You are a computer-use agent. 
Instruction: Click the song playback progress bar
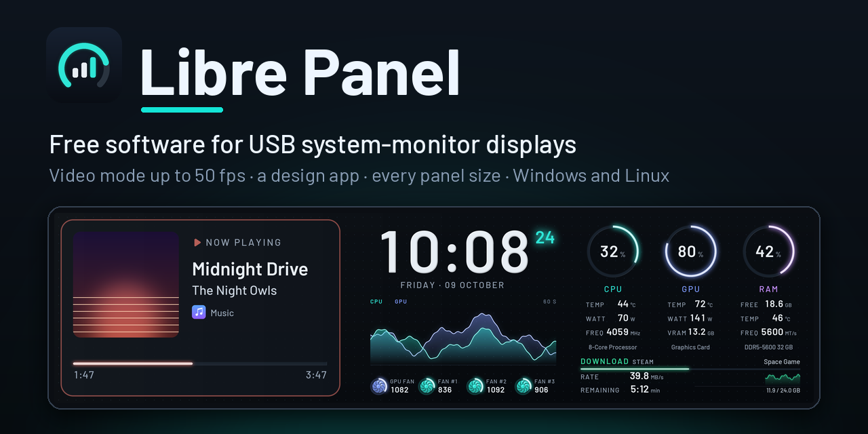pyautogui.click(x=200, y=363)
